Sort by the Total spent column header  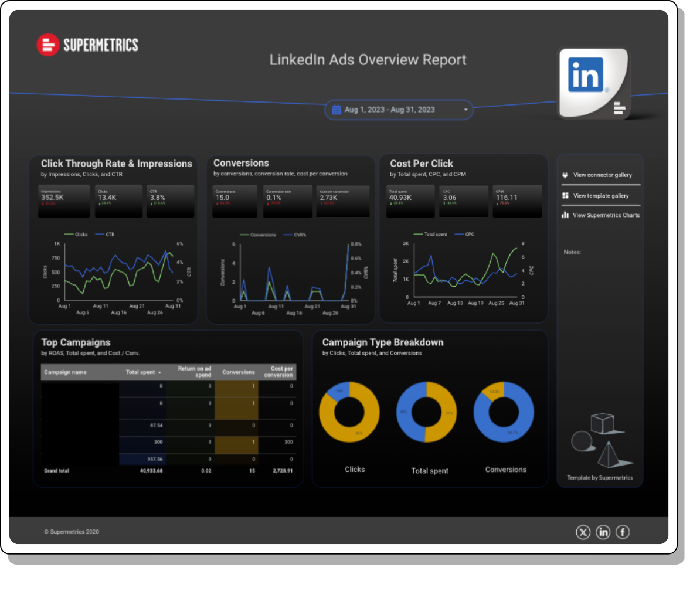pos(141,372)
